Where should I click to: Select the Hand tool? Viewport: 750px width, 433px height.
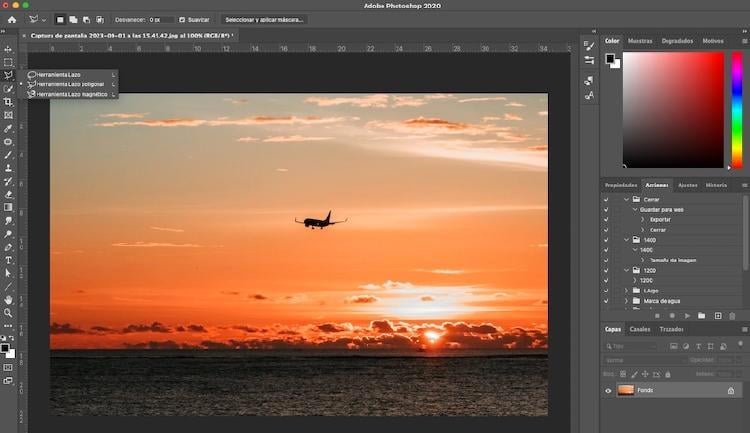point(8,299)
